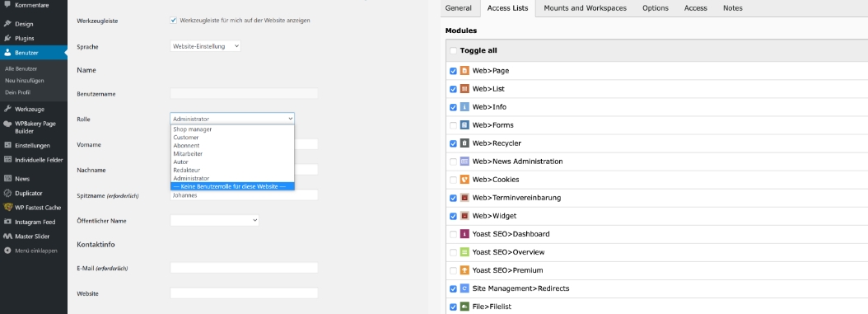The width and height of the screenshot is (868, 314).
Task: Open the Sprache Website-Einstellung dropdown
Action: click(205, 46)
